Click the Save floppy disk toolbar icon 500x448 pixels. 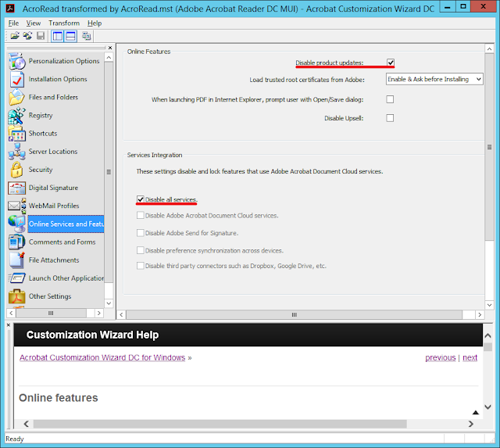(41, 36)
